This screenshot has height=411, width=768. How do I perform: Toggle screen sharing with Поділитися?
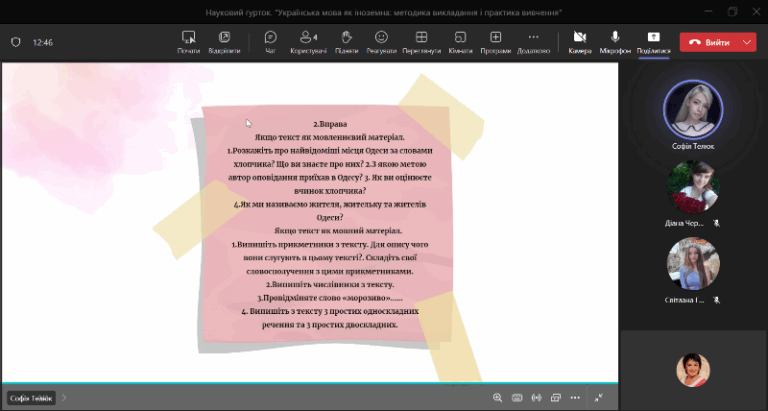(654, 41)
